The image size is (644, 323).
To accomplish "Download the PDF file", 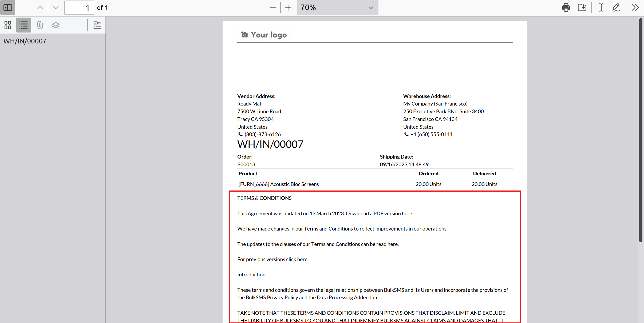I will (x=582, y=7).
